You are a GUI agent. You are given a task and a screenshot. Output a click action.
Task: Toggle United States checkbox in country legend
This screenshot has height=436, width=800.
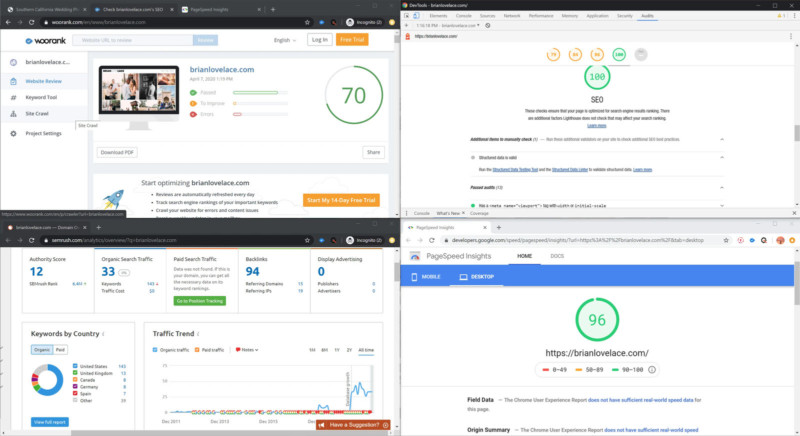pyautogui.click(x=75, y=366)
